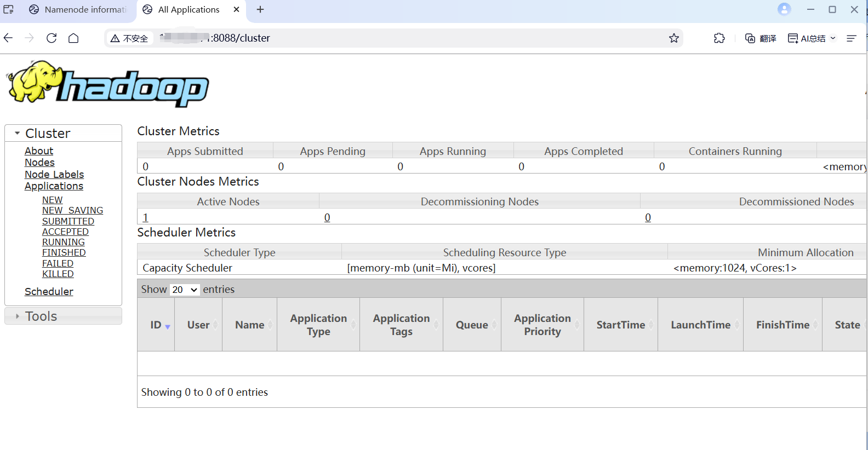Click the active nodes count 1
Screen dimensions: 868x450
146,217
